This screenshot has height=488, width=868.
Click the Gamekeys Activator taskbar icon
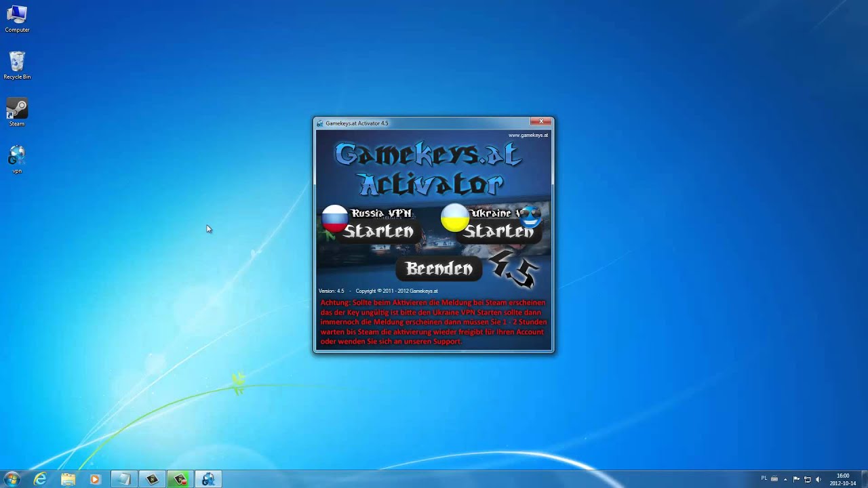click(x=208, y=479)
